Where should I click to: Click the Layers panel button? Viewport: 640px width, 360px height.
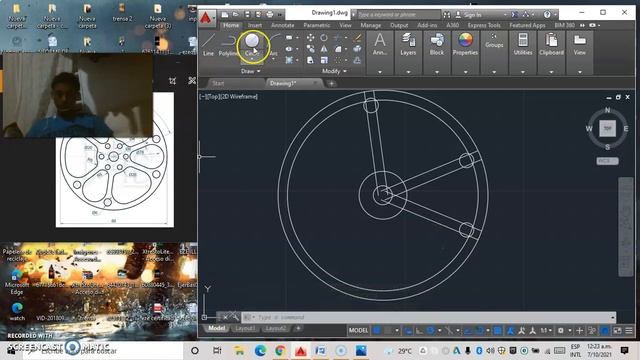[408, 44]
